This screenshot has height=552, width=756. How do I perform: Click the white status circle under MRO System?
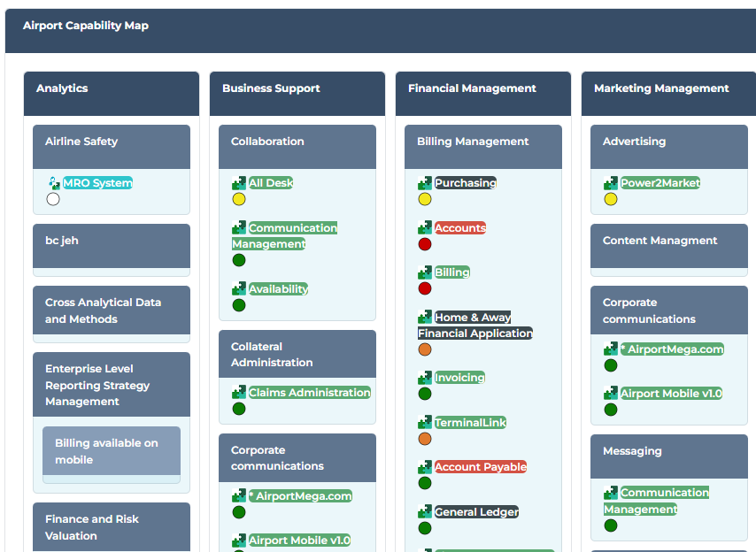tap(53, 199)
